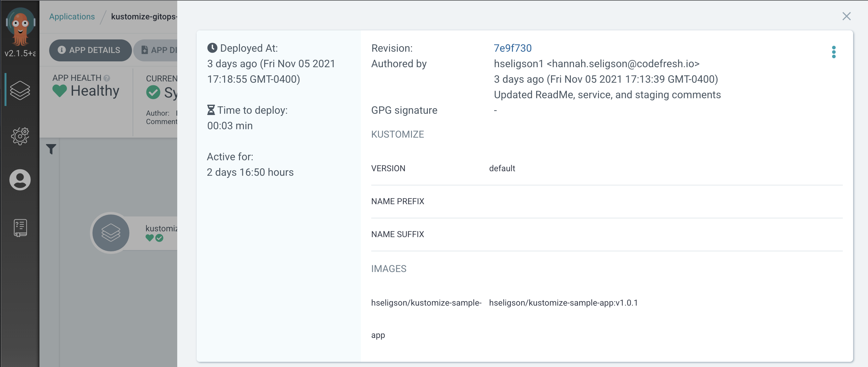Click the 2 days 16:50 hours text
Viewport: 868px width, 367px height.
coord(250,172)
